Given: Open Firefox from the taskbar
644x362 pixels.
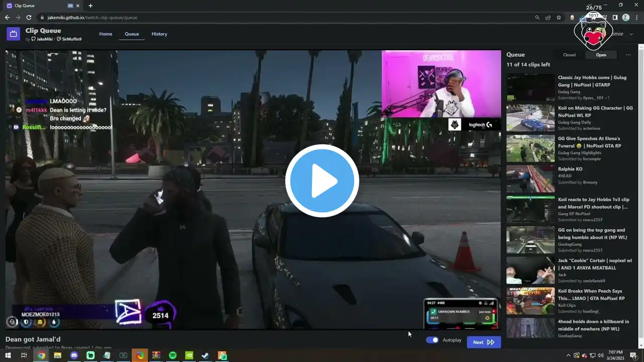Looking at the screenshot, I should click(x=140, y=355).
